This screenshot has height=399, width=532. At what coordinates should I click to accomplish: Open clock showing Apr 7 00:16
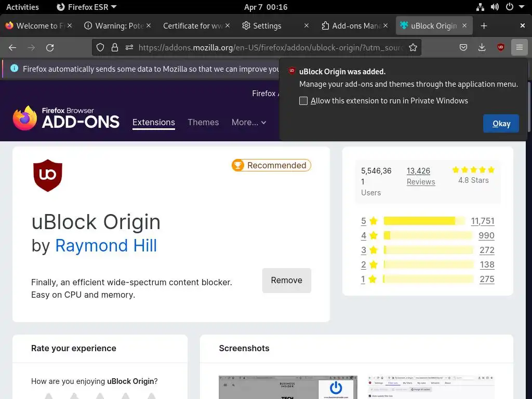265,7
